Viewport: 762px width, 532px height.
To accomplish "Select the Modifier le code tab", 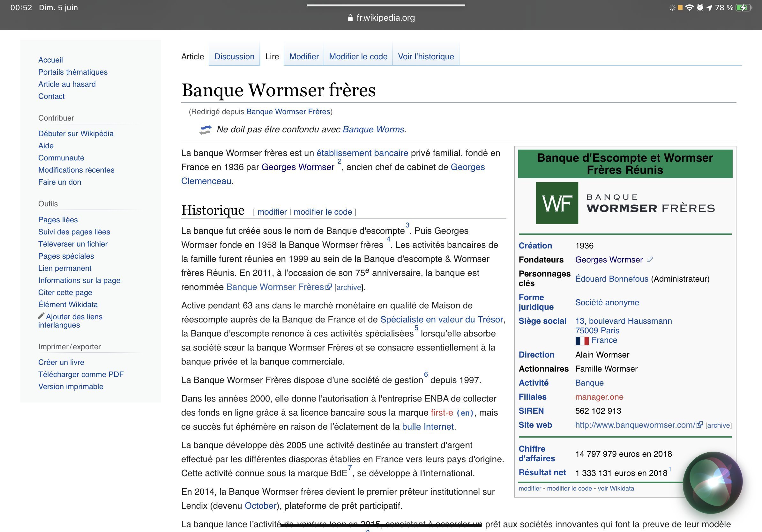I will pos(358,56).
